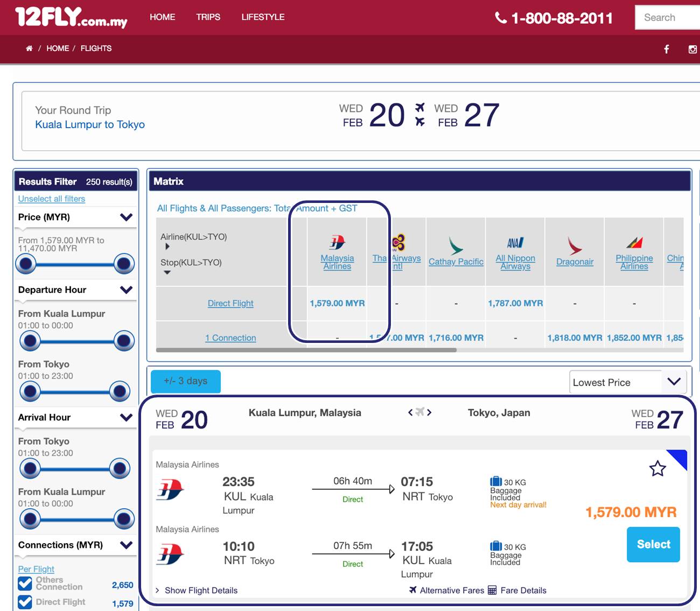This screenshot has width=700, height=611.
Task: Open the Instagram icon in header
Action: [693, 50]
